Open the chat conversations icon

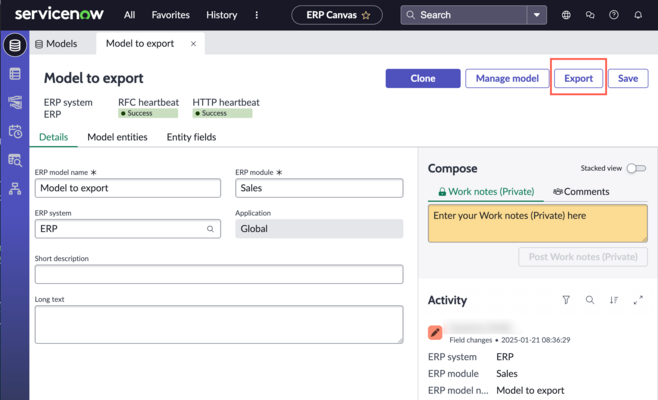(x=590, y=15)
